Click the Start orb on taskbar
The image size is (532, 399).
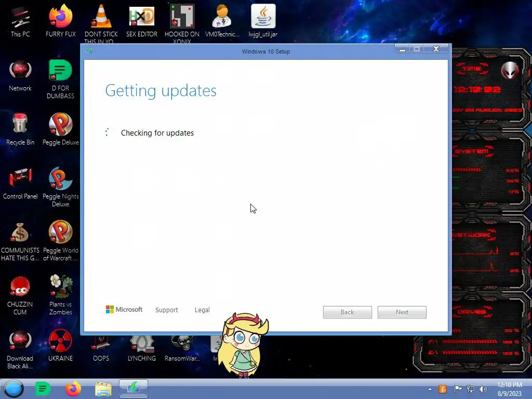(14, 389)
